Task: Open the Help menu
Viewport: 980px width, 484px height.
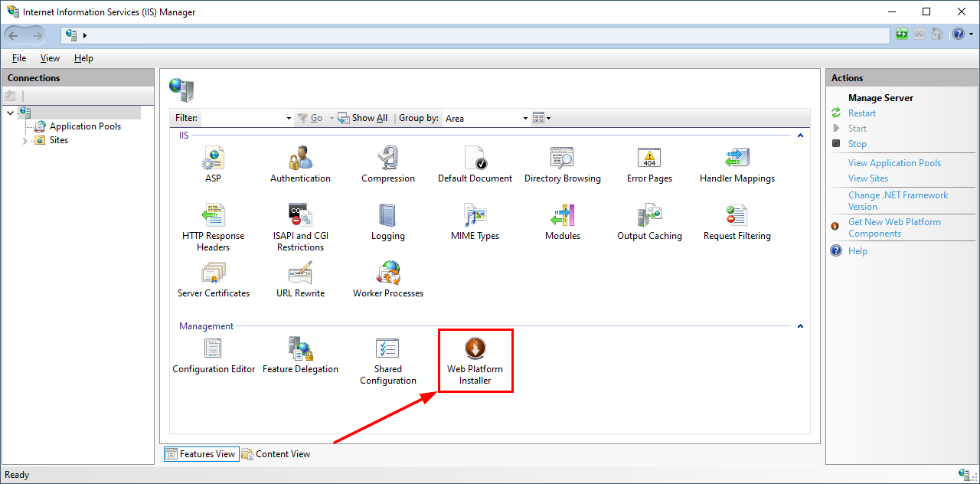Action: point(83,58)
